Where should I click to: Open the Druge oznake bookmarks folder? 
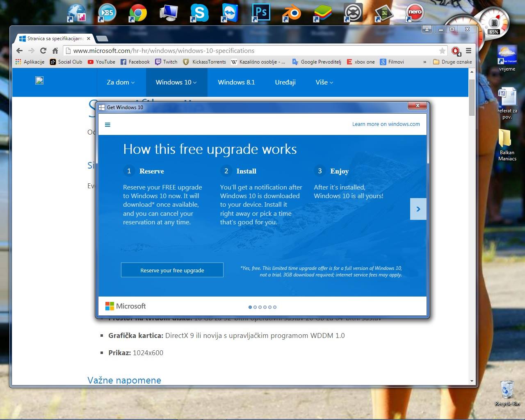click(452, 62)
